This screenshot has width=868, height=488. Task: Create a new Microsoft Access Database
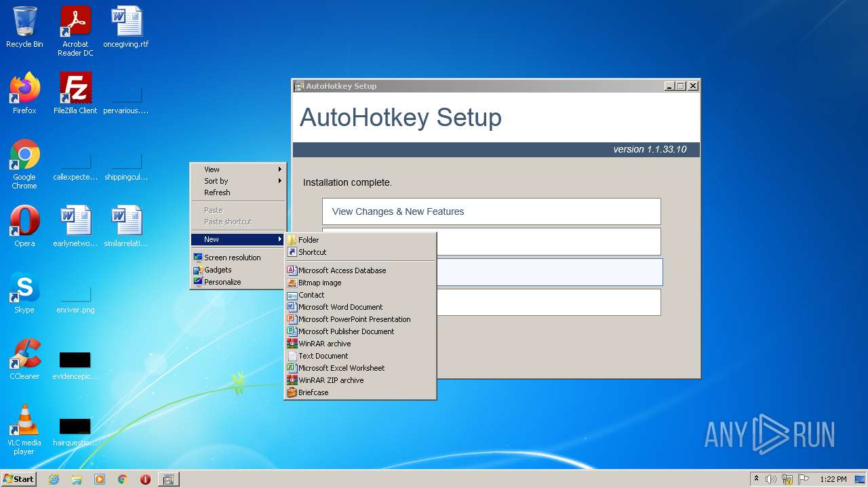pos(360,270)
